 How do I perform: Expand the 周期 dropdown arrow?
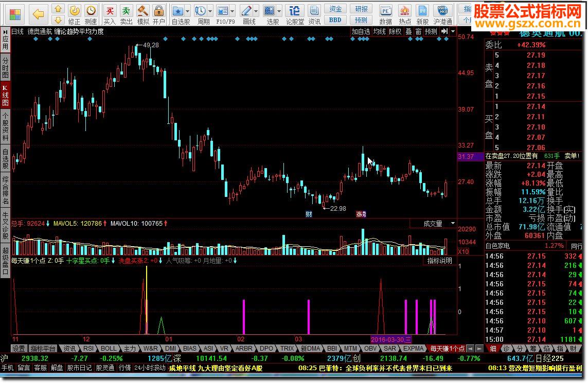(x=210, y=11)
